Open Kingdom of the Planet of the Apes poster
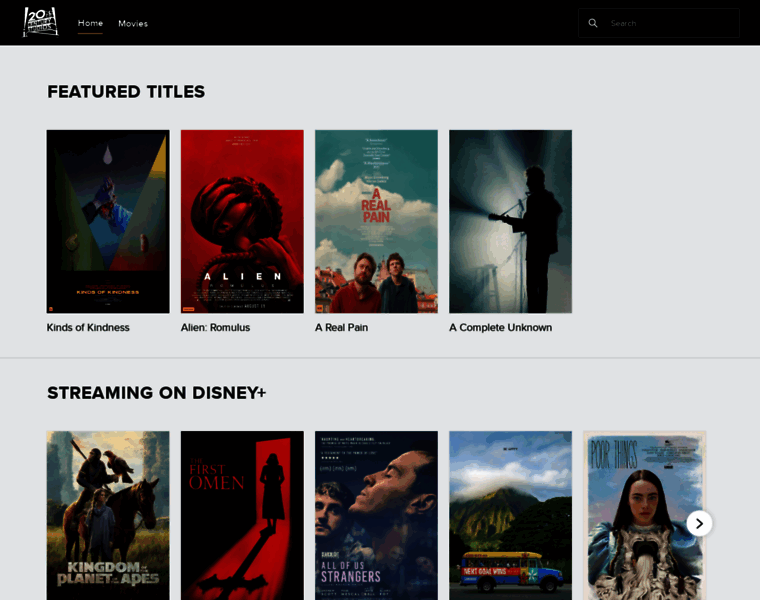Image resolution: width=760 pixels, height=600 pixels. pos(108,516)
